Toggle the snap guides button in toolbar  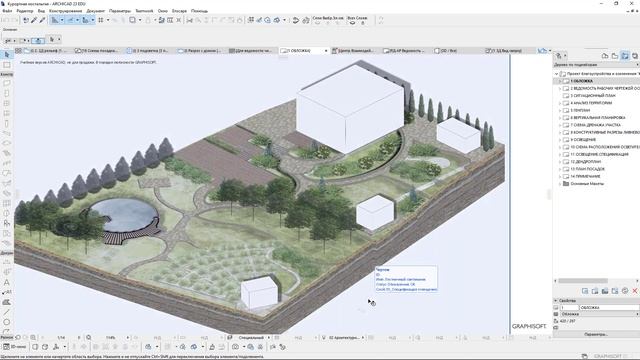tap(70, 20)
